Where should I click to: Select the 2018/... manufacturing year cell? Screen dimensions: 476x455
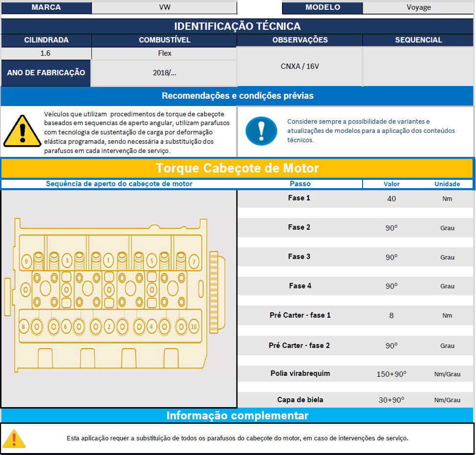coord(164,73)
